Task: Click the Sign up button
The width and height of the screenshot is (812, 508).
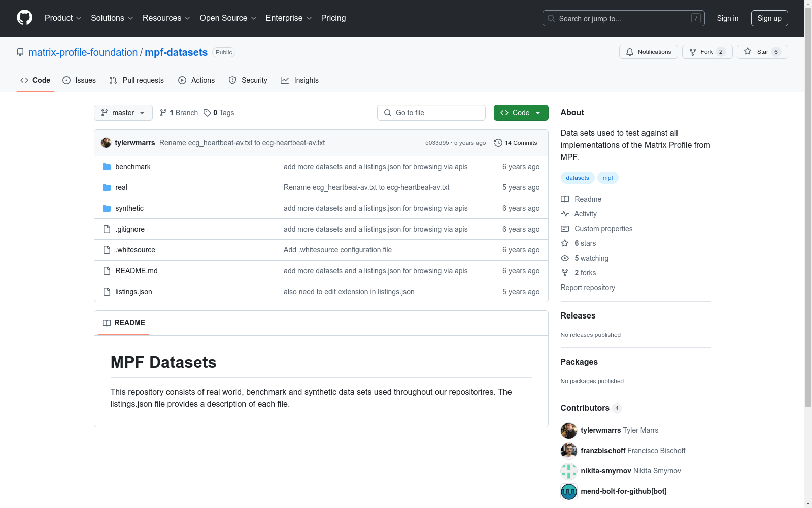Action: [769, 18]
